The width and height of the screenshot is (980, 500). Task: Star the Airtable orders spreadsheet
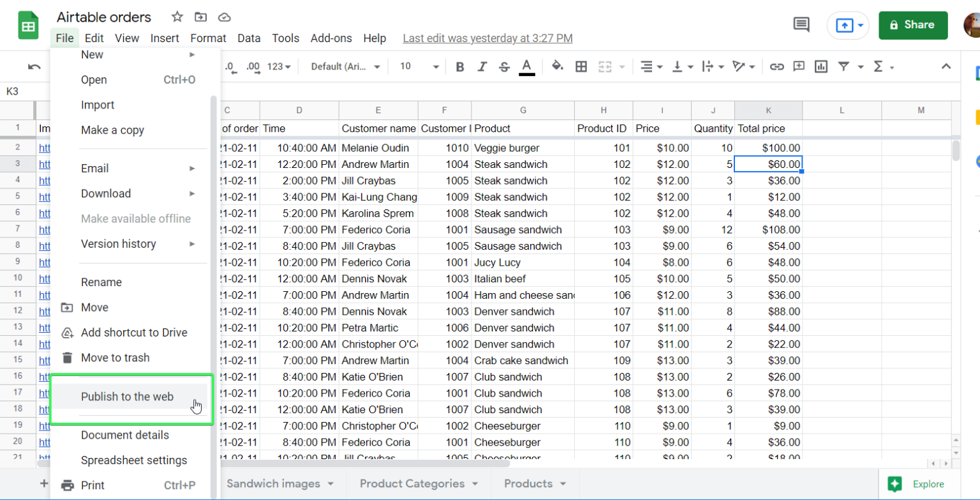coord(177,17)
